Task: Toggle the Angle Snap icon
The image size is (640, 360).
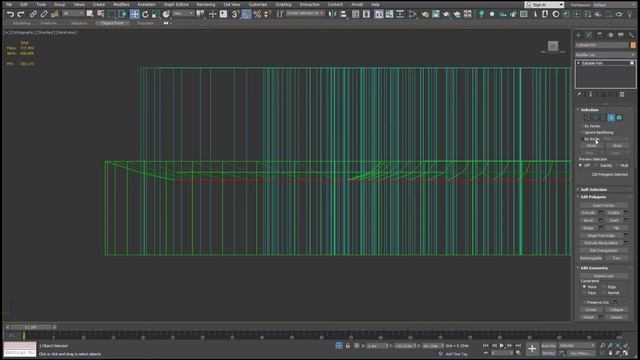Action: pyautogui.click(x=247, y=14)
